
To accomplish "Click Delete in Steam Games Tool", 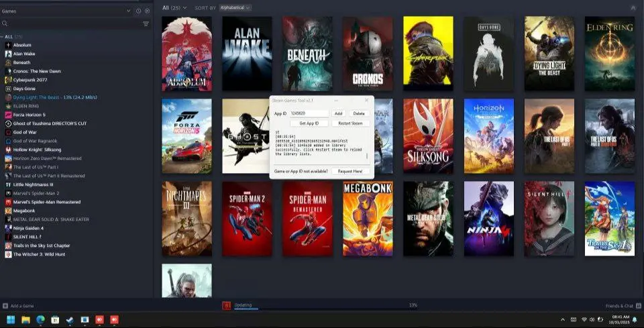I will point(359,113).
